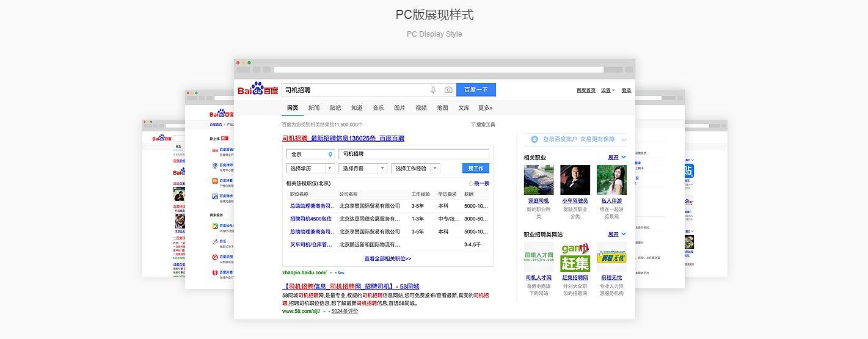Expand 相关职业 section via 展开
Screen dimensions: 868x339
(x=616, y=158)
